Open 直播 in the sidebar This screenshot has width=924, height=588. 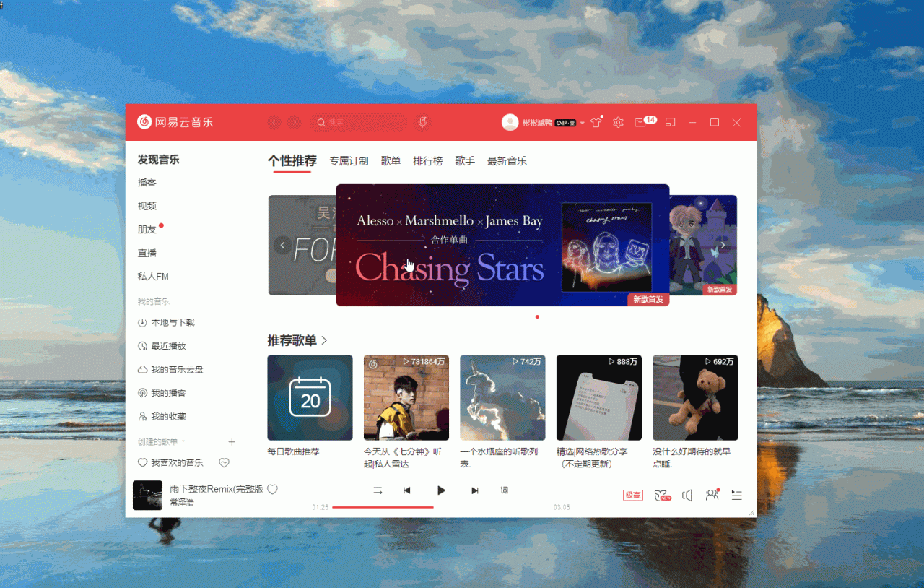point(147,253)
